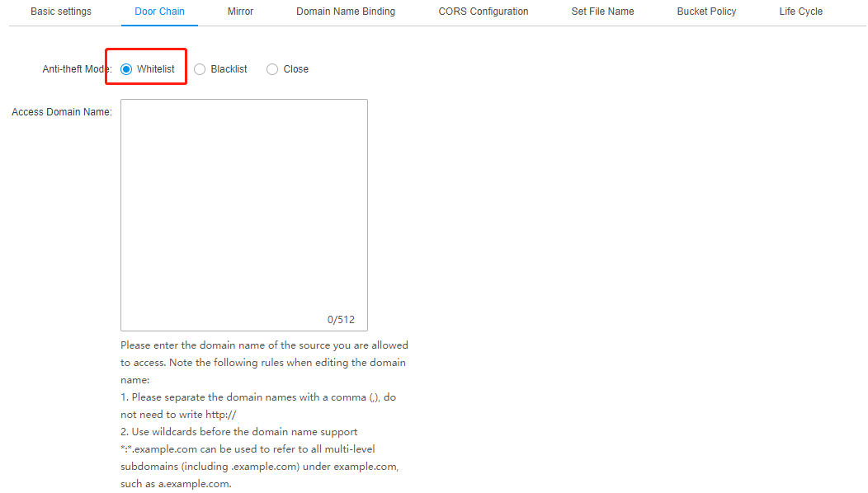Click the 0/512 character counter
Image resolution: width=868 pixels, height=493 pixels.
(341, 319)
